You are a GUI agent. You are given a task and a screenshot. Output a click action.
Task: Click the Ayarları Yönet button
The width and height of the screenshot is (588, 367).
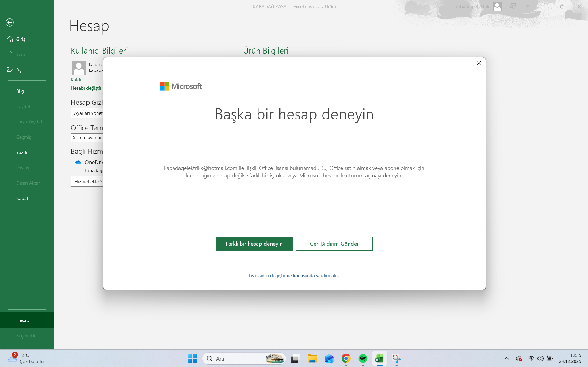(x=87, y=113)
